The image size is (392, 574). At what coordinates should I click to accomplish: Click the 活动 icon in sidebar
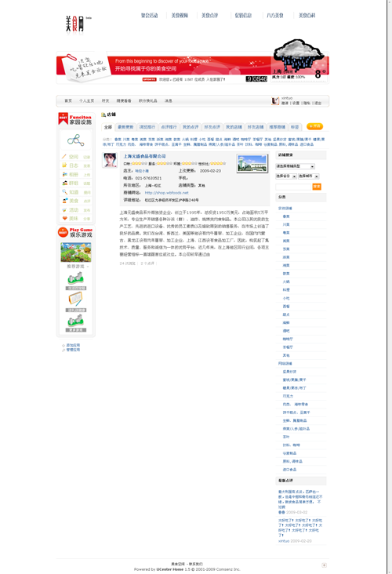[x=64, y=209]
